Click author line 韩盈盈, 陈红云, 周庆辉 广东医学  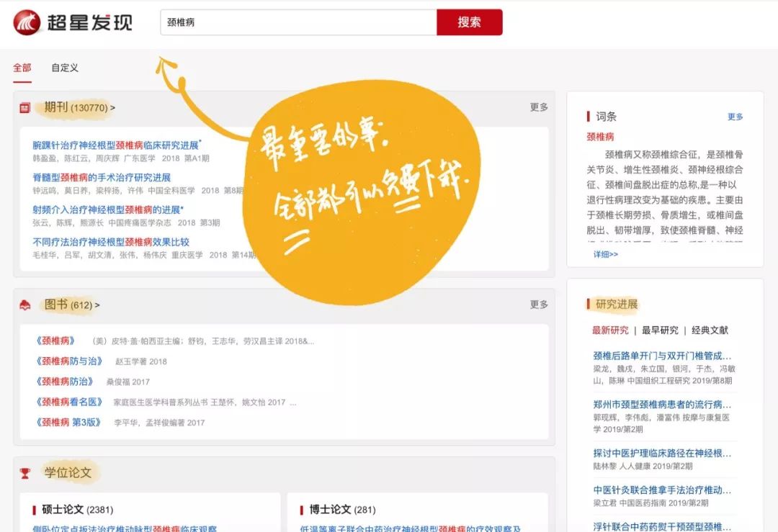(121, 158)
